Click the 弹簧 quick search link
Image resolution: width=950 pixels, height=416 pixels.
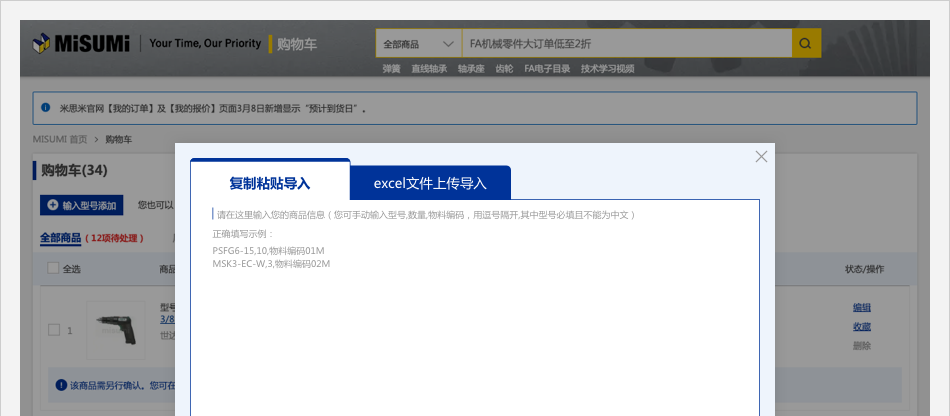(x=391, y=69)
